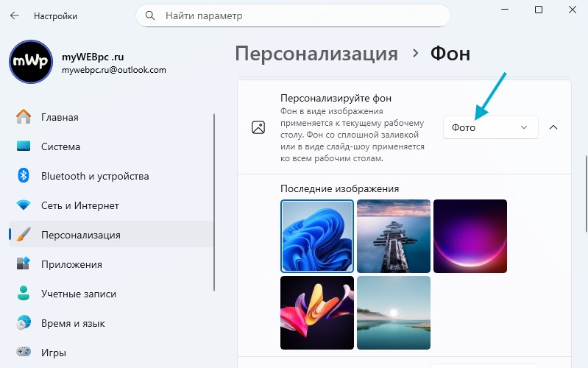This screenshot has width=588, height=368.
Task: Select the calm lake sunrise wallpaper
Action: 394,313
